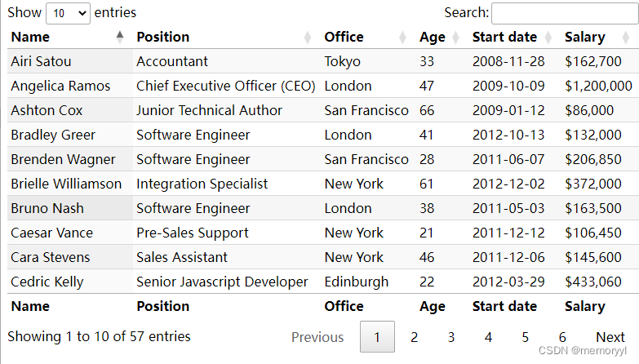Click the Office column sort arrows

pyautogui.click(x=403, y=37)
